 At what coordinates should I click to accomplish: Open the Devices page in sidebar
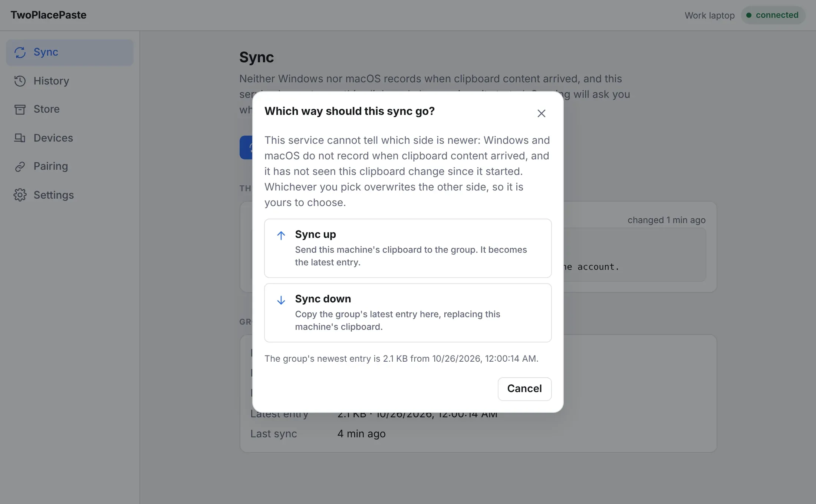70,138
